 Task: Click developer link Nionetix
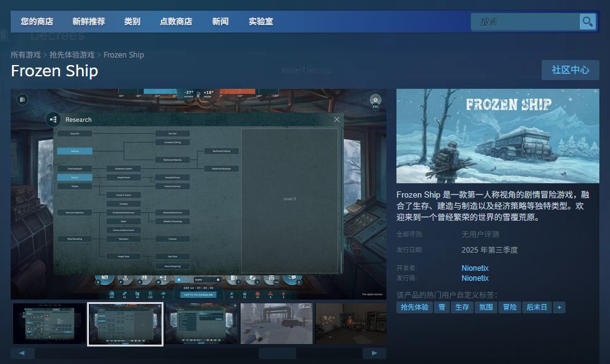pyautogui.click(x=475, y=268)
